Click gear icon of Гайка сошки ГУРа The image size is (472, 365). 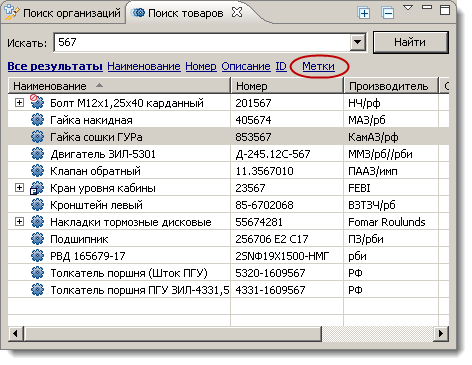37,136
